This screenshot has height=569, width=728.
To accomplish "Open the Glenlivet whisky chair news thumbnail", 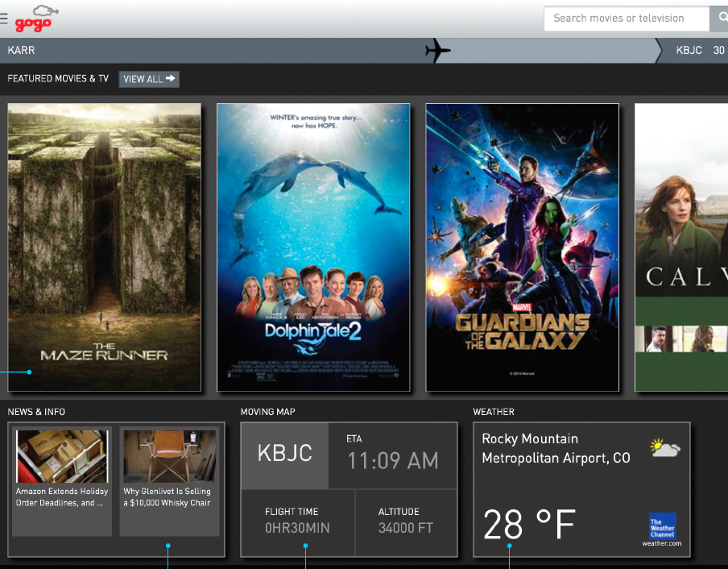I will (x=169, y=456).
